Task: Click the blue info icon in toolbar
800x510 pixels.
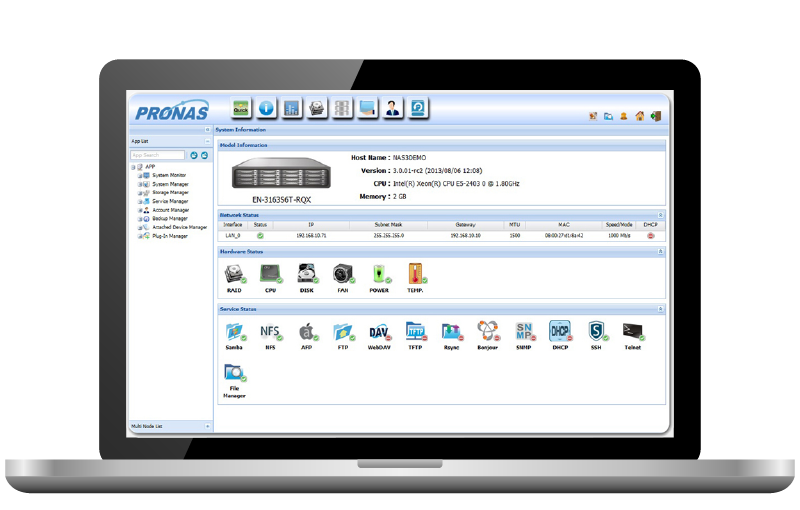Action: [267, 108]
